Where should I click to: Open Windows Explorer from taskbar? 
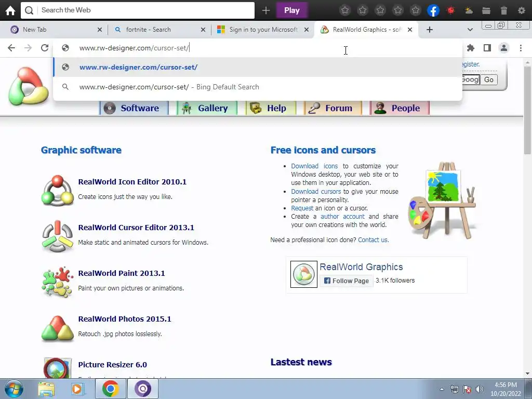46,389
